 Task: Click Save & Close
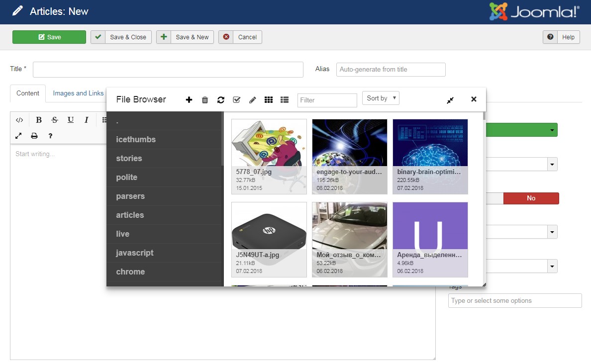coord(121,37)
